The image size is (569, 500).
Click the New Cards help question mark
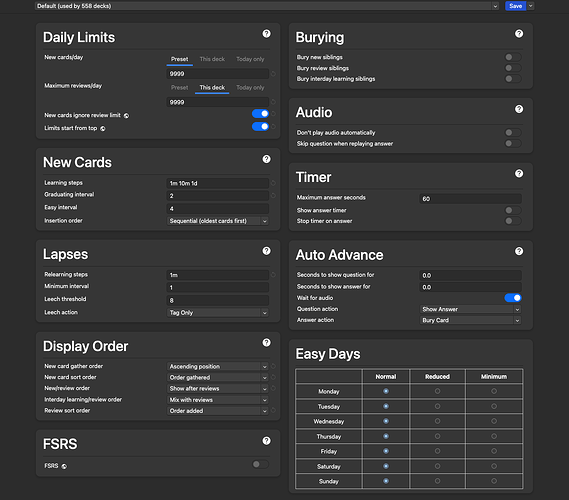point(266,159)
